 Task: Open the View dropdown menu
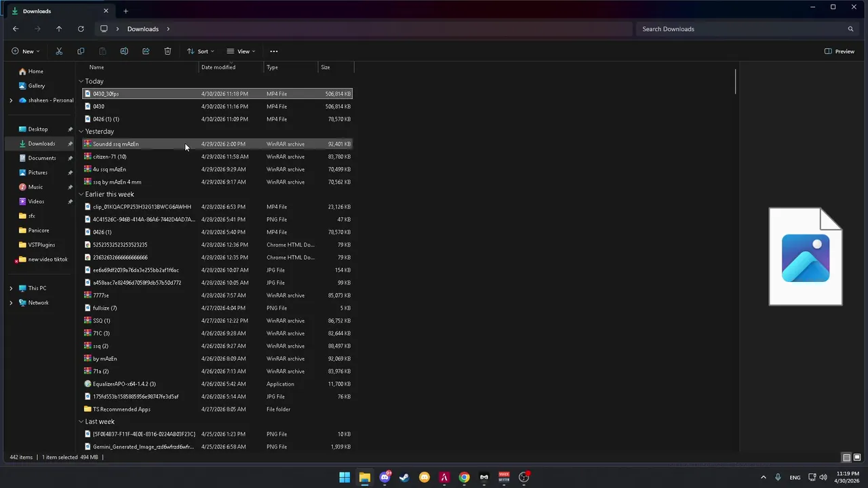241,52
